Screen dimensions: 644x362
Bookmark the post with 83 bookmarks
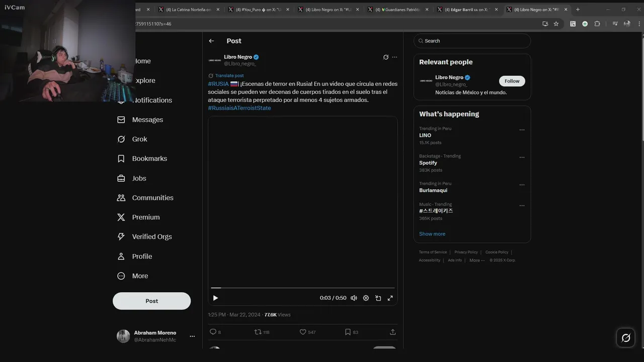point(348,332)
